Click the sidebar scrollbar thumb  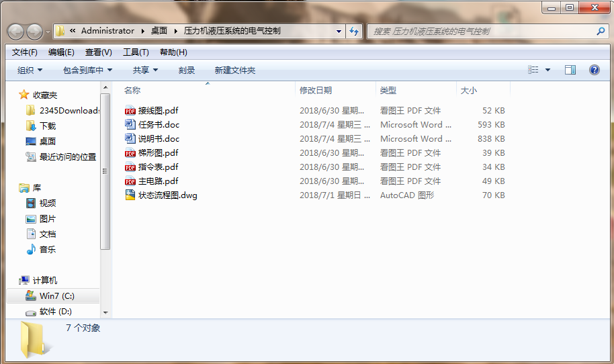105,171
